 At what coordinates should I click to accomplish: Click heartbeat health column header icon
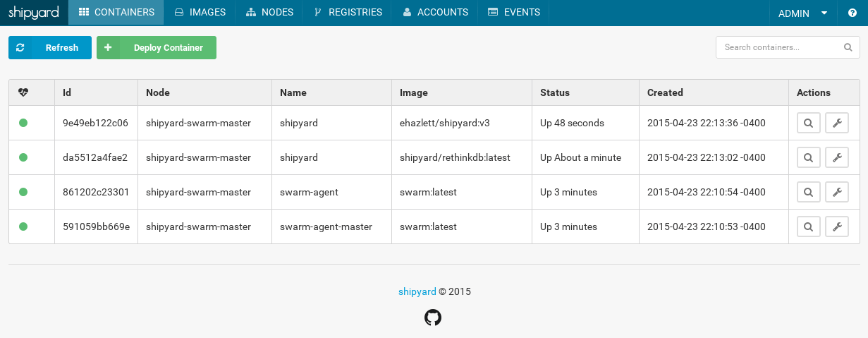click(x=24, y=92)
